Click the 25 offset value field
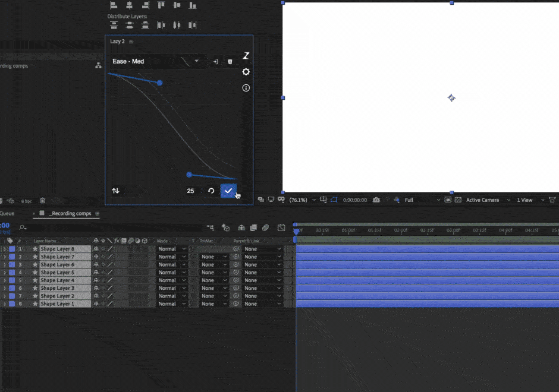The width and height of the screenshot is (559, 392). pyautogui.click(x=191, y=191)
